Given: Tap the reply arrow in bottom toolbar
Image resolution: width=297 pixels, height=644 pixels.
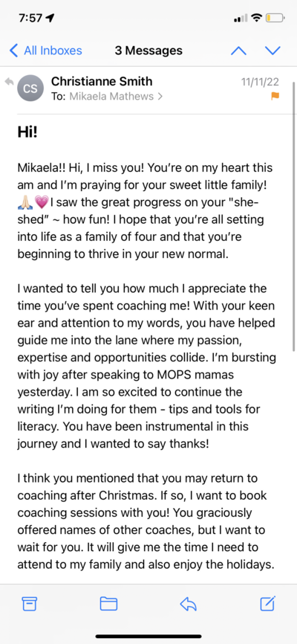Looking at the screenshot, I should [x=189, y=604].
